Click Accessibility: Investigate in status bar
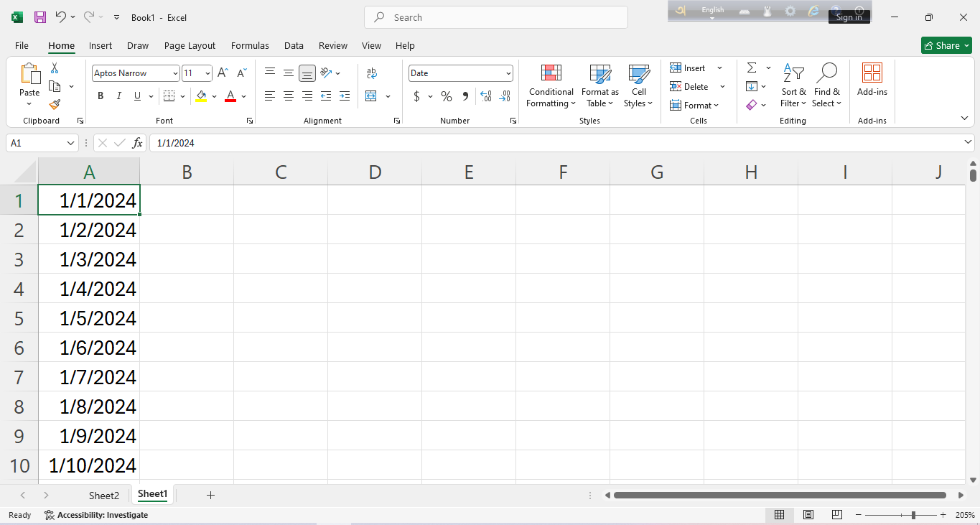Viewport: 980px width, 525px height. pos(96,515)
